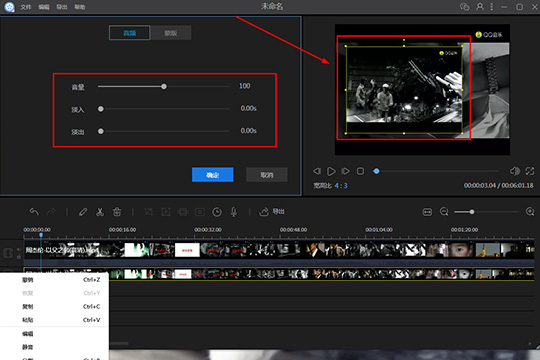Open the three-dot more options menu
The width and height of the screenshot is (540, 360).
pos(491,7)
